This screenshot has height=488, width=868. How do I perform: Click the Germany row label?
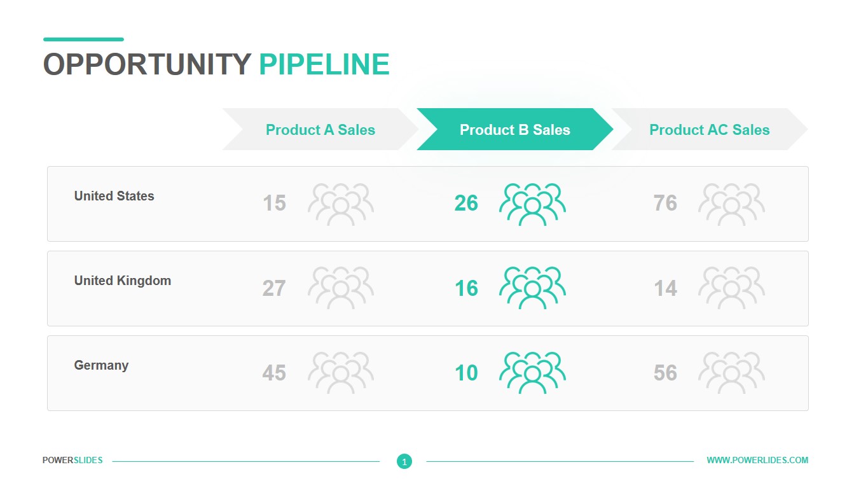101,365
